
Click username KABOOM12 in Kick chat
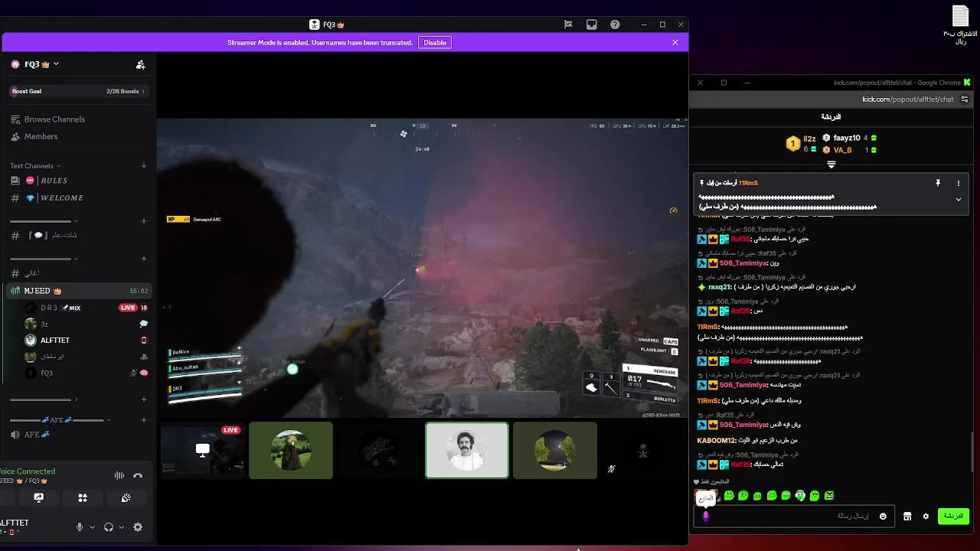717,440
